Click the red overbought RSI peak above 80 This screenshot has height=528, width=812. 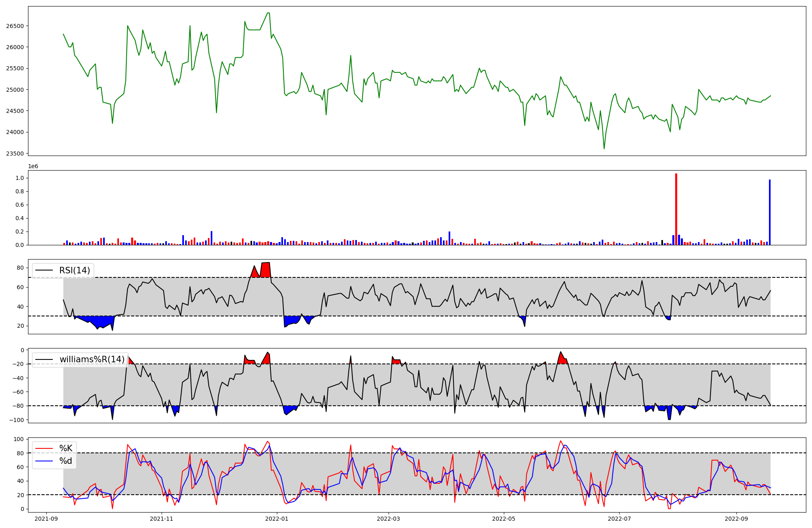(x=266, y=270)
